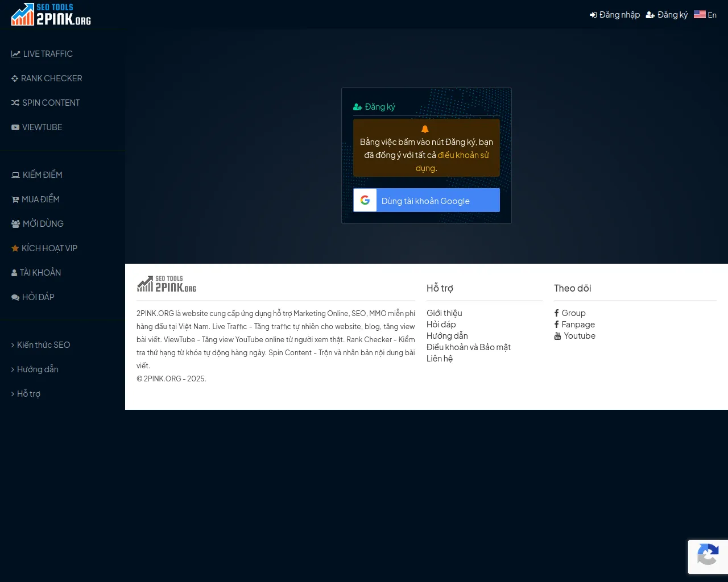The image size is (728, 582).
Task: Click the Live Traffic chart icon
Action: (x=16, y=54)
